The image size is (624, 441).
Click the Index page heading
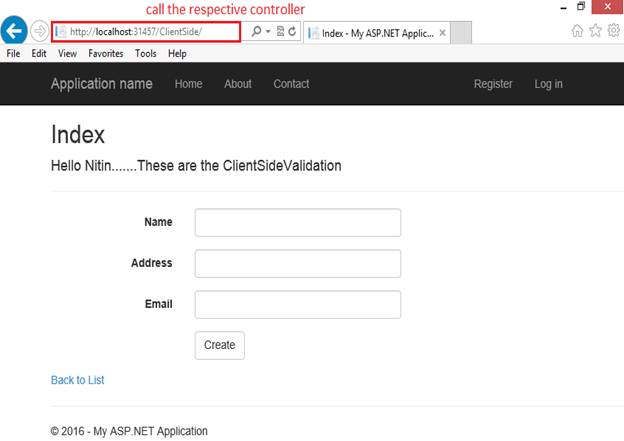78,135
